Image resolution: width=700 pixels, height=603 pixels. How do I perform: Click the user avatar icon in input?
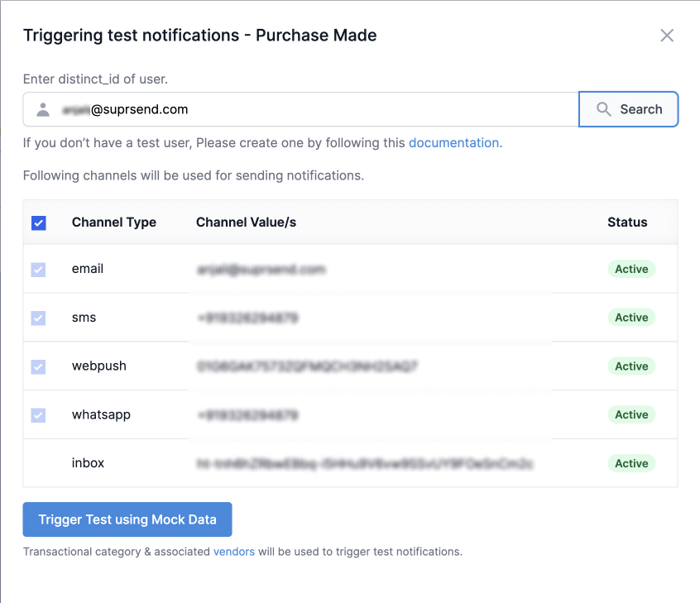(x=43, y=109)
